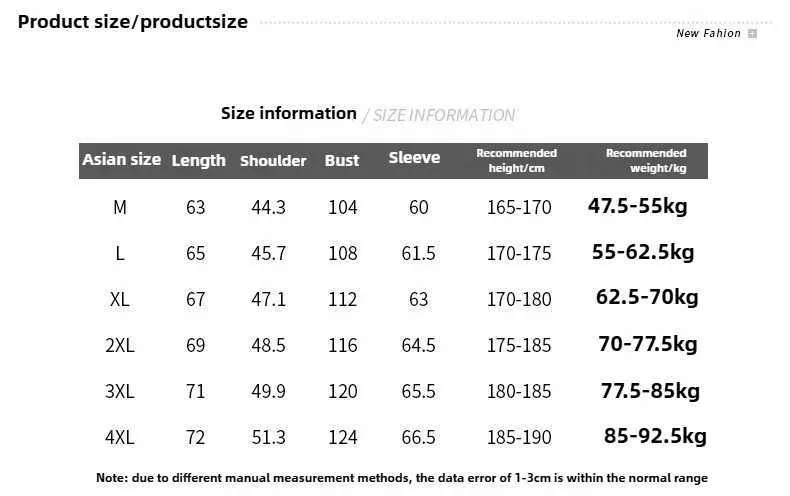This screenshot has width=790, height=496.
Task: Click the Length column header
Action: coord(198,161)
